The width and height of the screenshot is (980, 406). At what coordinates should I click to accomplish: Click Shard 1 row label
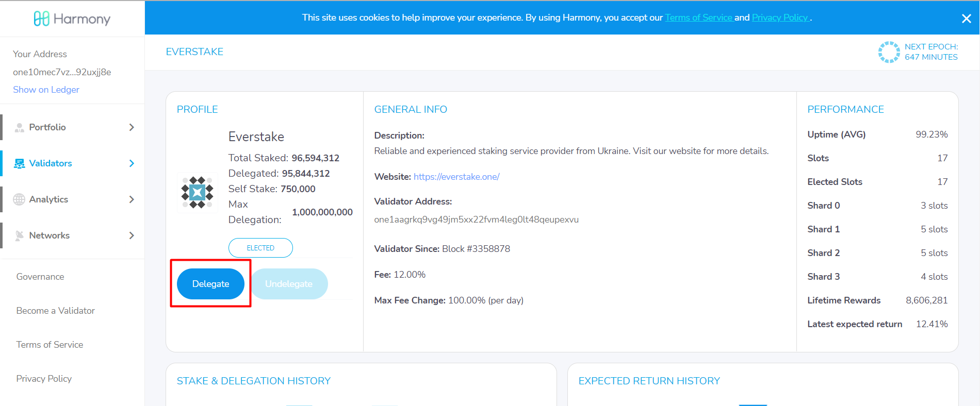(x=823, y=229)
